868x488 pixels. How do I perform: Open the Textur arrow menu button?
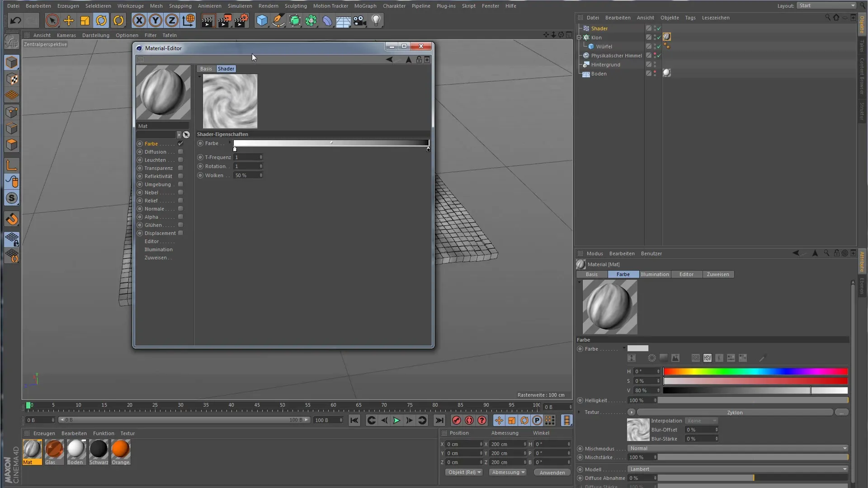(x=631, y=412)
